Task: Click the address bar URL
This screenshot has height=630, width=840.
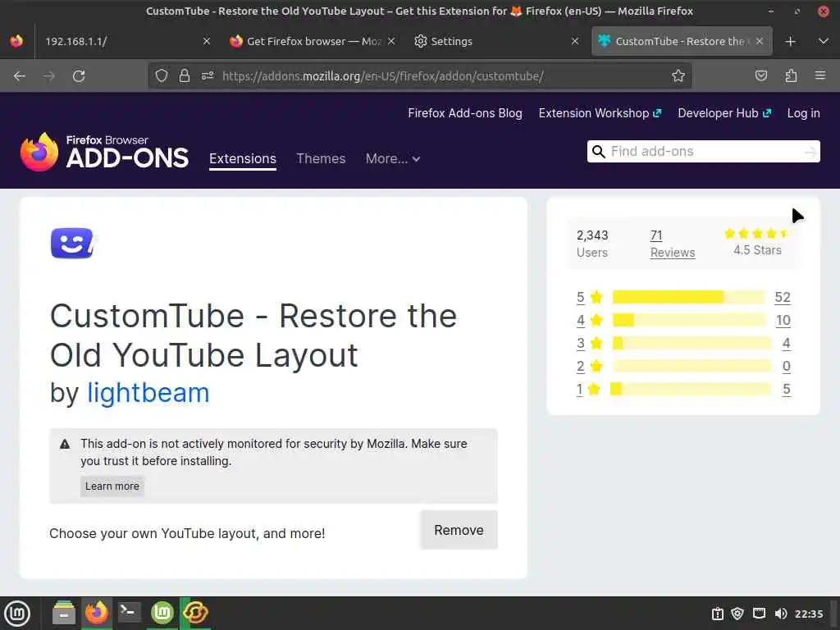Action: click(x=382, y=76)
